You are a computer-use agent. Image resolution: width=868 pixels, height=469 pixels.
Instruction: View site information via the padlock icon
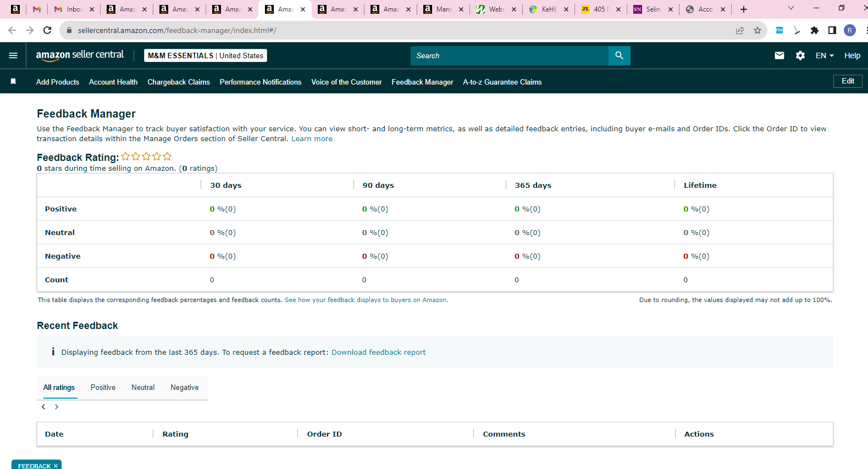tap(69, 30)
